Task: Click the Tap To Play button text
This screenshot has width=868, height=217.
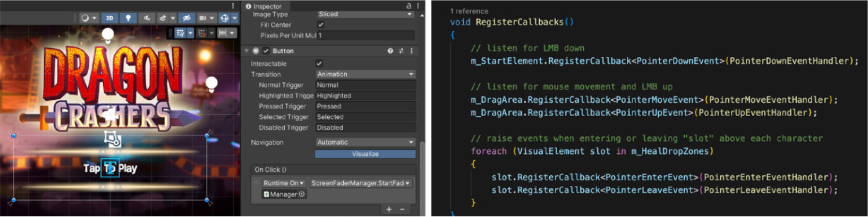Action: (x=110, y=168)
